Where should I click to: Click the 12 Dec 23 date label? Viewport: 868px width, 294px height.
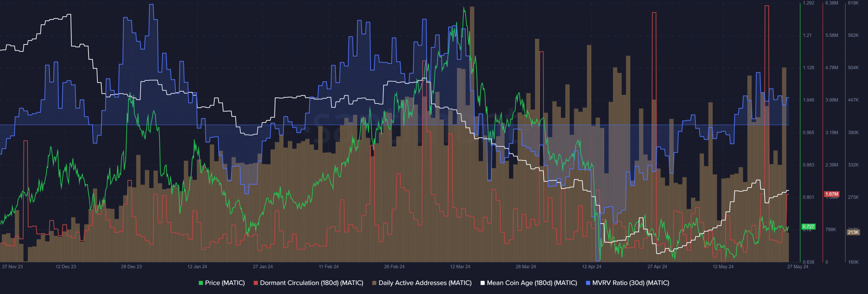pos(66,267)
